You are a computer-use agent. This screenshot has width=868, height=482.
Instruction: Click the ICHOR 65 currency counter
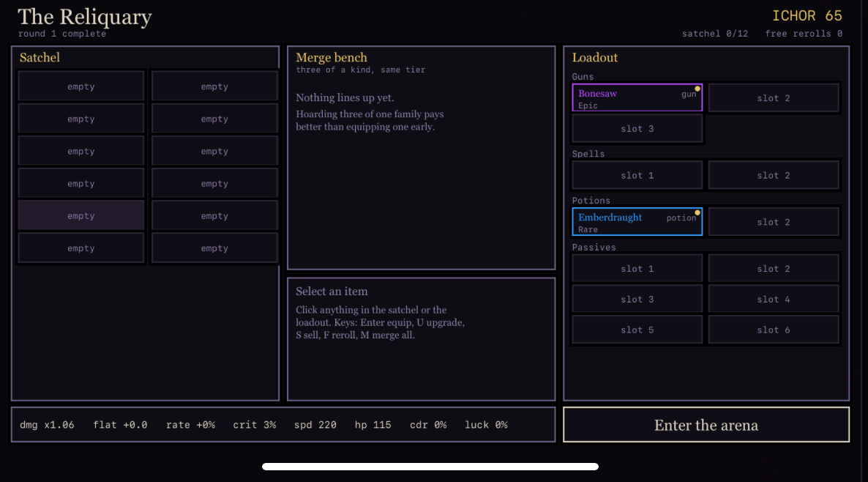(807, 15)
